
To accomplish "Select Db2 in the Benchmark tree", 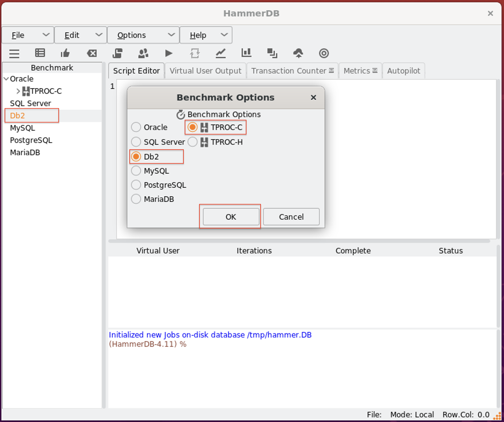I will 17,116.
